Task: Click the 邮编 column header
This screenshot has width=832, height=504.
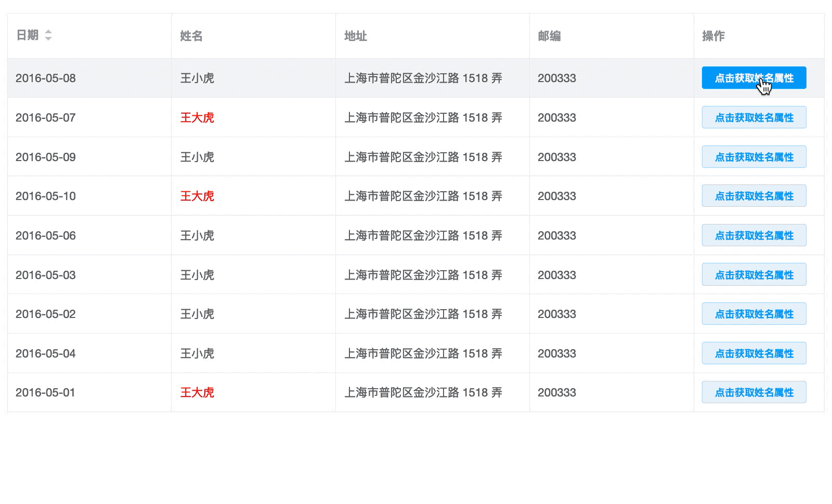Action: (x=549, y=36)
